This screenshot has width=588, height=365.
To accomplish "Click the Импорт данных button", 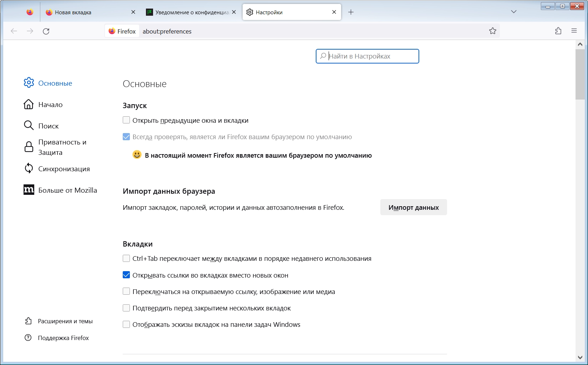I will [414, 207].
